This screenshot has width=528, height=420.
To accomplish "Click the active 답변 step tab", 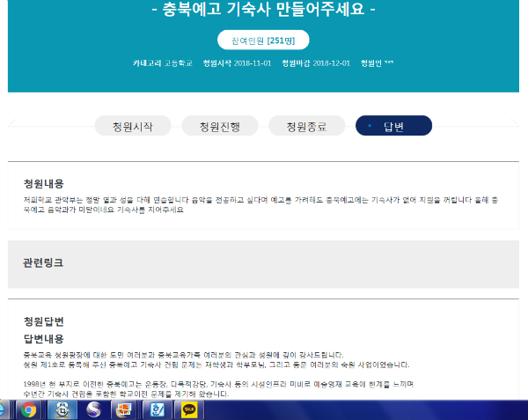I will click(x=393, y=126).
